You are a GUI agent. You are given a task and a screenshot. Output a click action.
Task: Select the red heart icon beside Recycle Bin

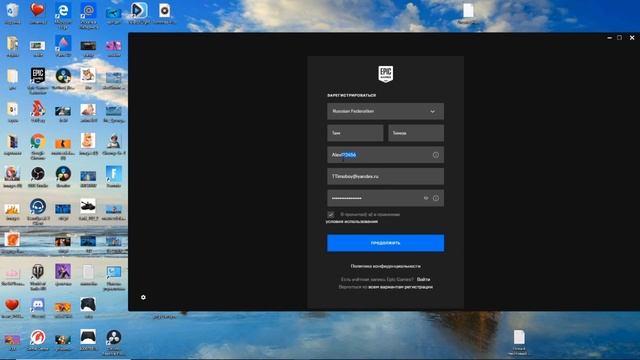[38, 13]
